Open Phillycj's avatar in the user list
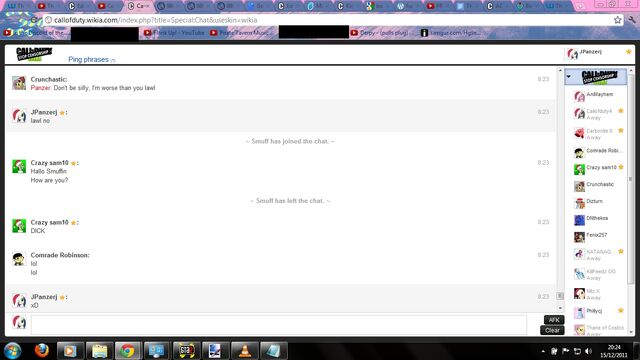 [x=579, y=313]
